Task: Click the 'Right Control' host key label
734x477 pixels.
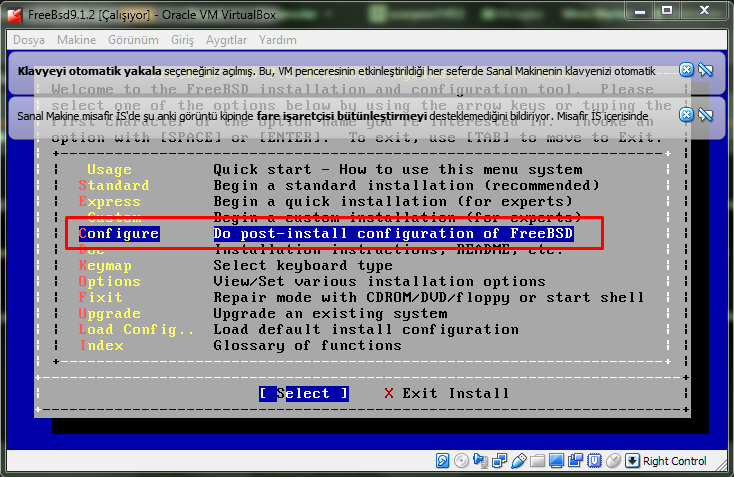Action: pyautogui.click(x=674, y=461)
